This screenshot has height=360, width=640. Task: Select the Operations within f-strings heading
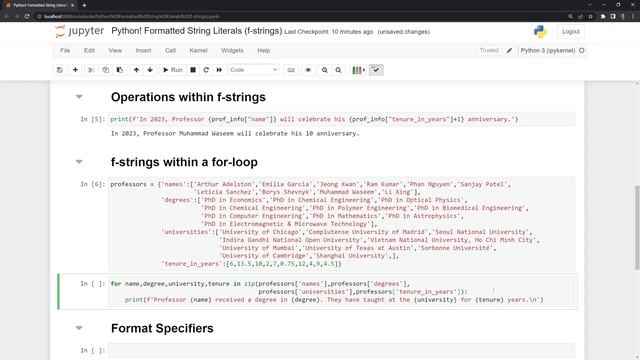(188, 97)
